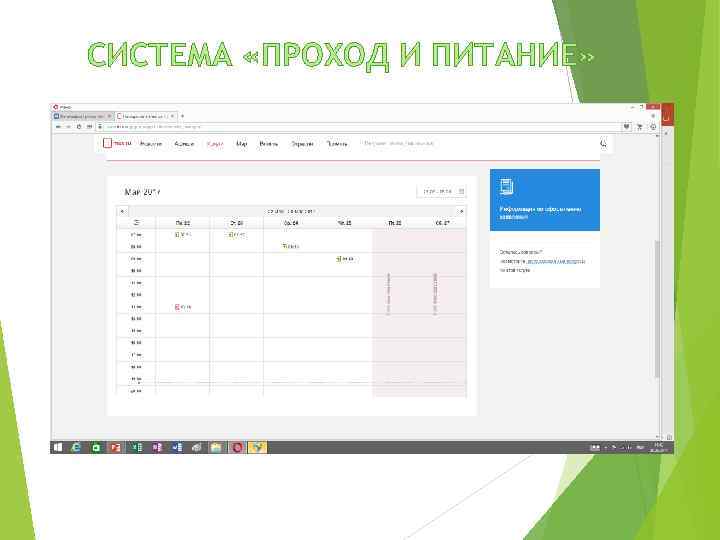720x540 pixels.
Task: Select the Wednesday column header
Action: click(291, 223)
